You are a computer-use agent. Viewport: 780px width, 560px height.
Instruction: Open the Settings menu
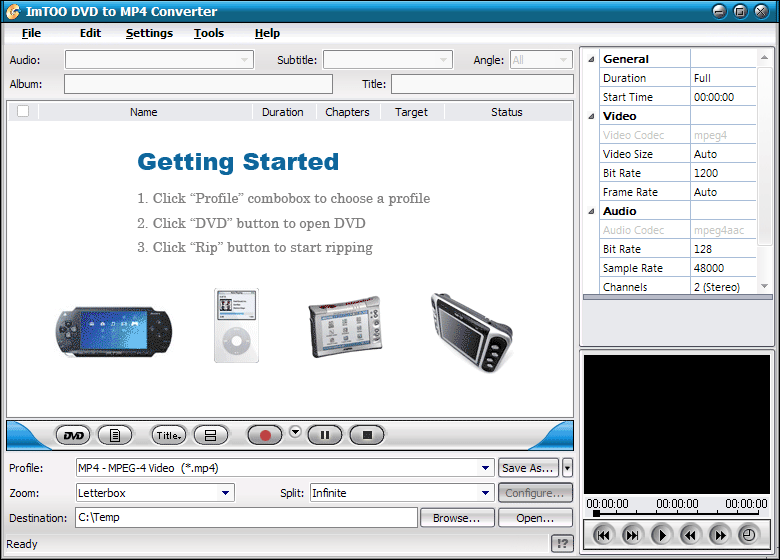tap(149, 33)
